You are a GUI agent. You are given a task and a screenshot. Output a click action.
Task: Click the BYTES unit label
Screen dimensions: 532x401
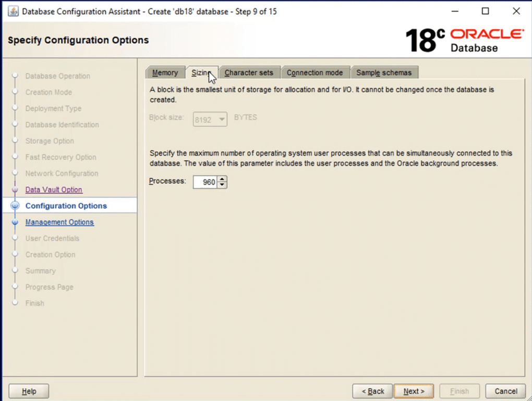pos(245,117)
